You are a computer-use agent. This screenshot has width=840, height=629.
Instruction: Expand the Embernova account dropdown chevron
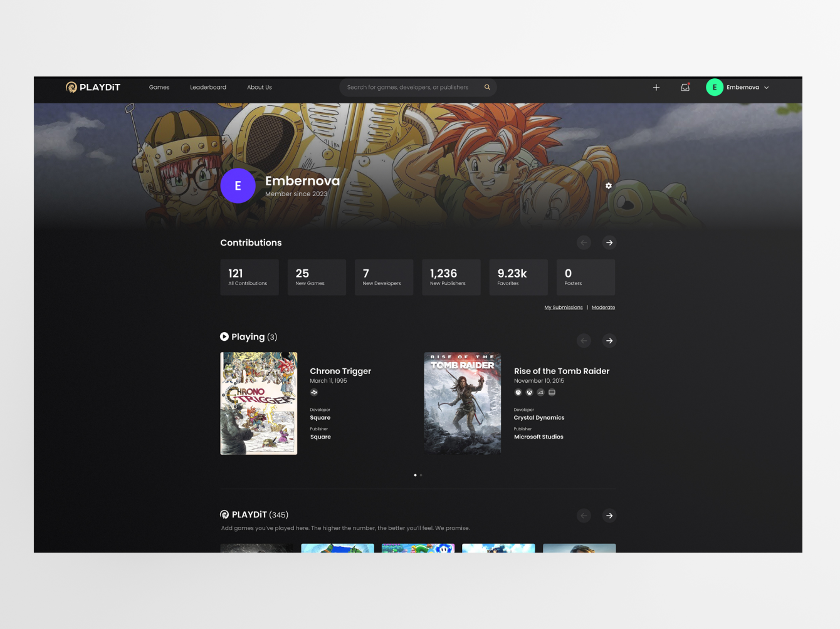[x=766, y=88]
